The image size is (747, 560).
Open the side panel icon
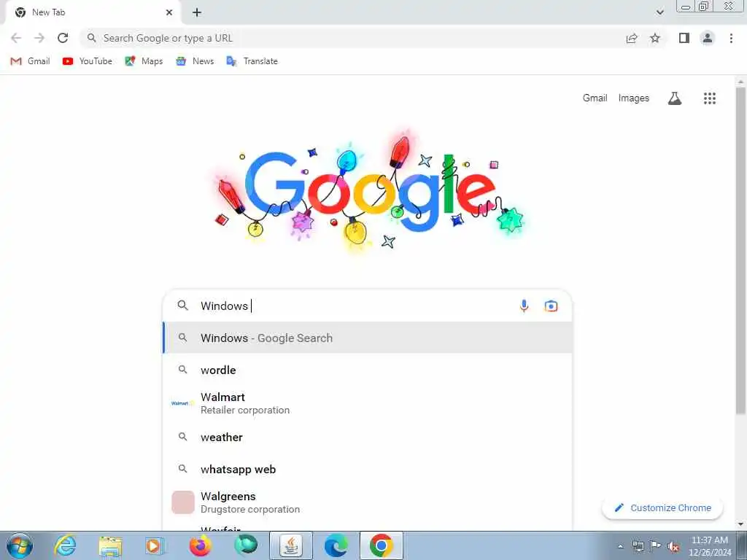pos(684,38)
